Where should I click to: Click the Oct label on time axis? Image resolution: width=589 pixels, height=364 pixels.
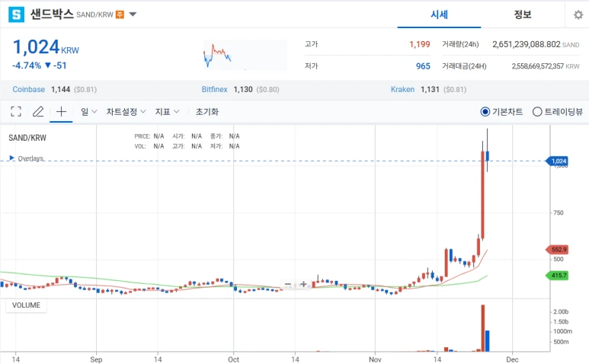(x=233, y=359)
